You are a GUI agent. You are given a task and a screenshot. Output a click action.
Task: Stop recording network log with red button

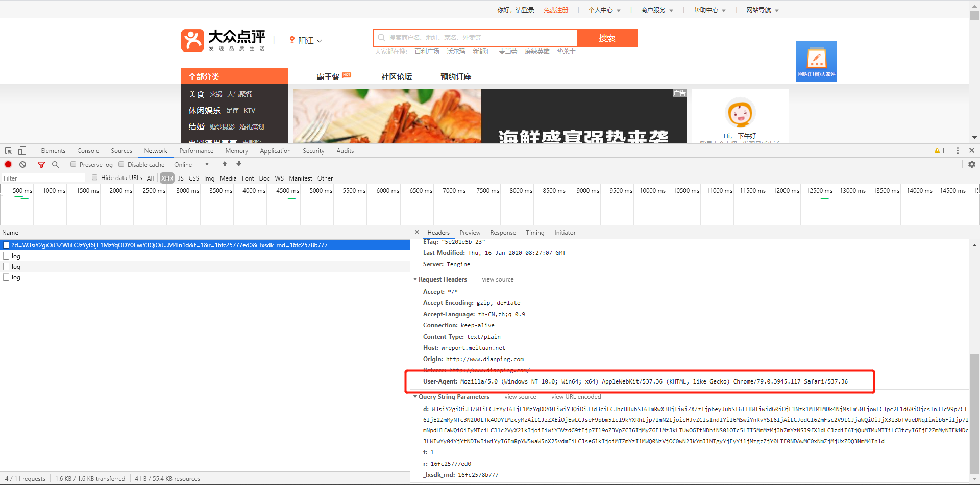[x=8, y=164]
